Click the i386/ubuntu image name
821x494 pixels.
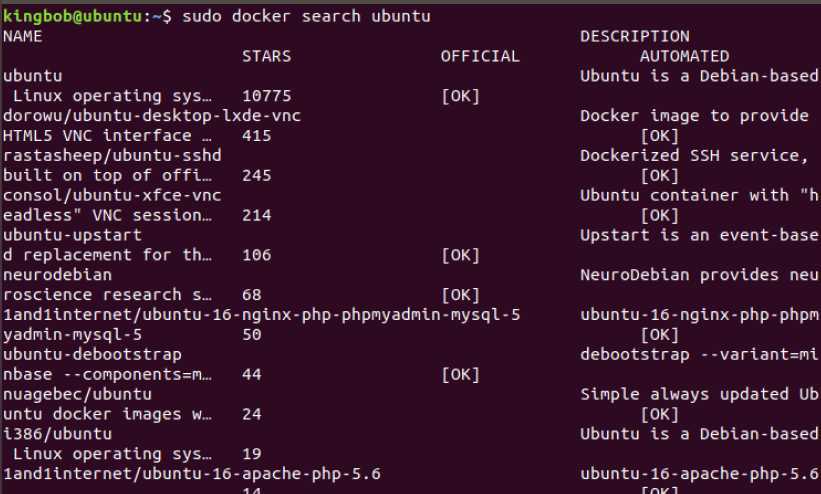pyautogui.click(x=57, y=434)
